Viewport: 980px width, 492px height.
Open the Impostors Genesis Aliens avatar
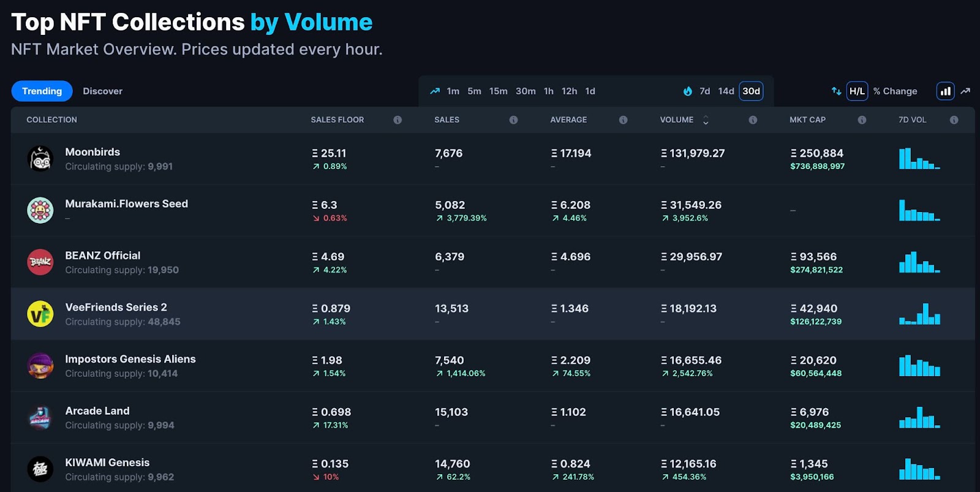40,366
